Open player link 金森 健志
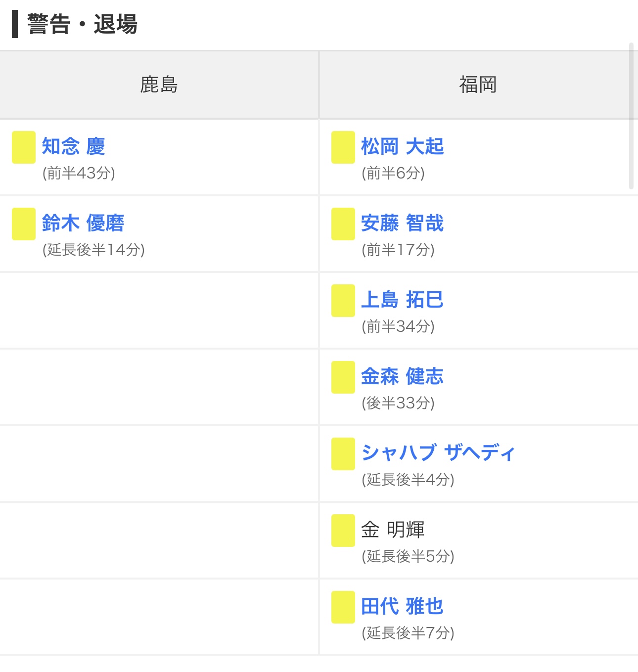 403,376
